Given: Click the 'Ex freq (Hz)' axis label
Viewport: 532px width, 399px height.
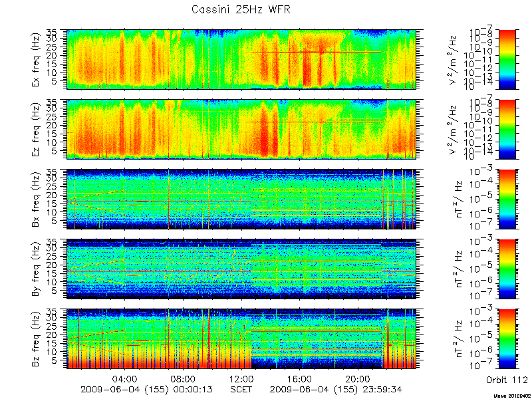Looking at the screenshot, I should point(37,59).
